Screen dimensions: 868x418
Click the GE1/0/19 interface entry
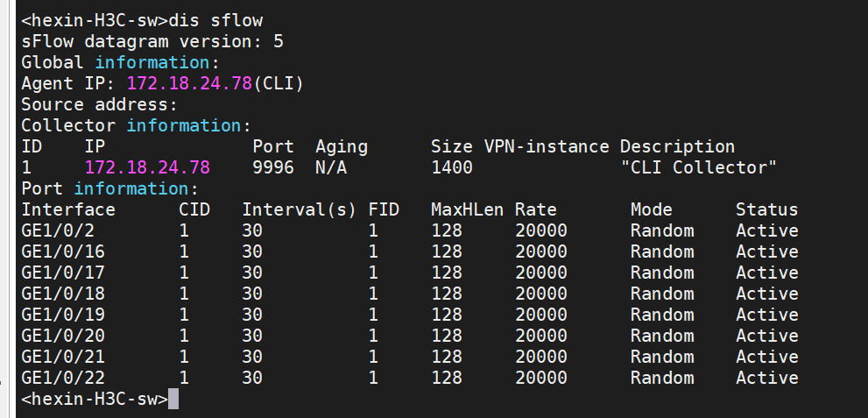click(63, 315)
